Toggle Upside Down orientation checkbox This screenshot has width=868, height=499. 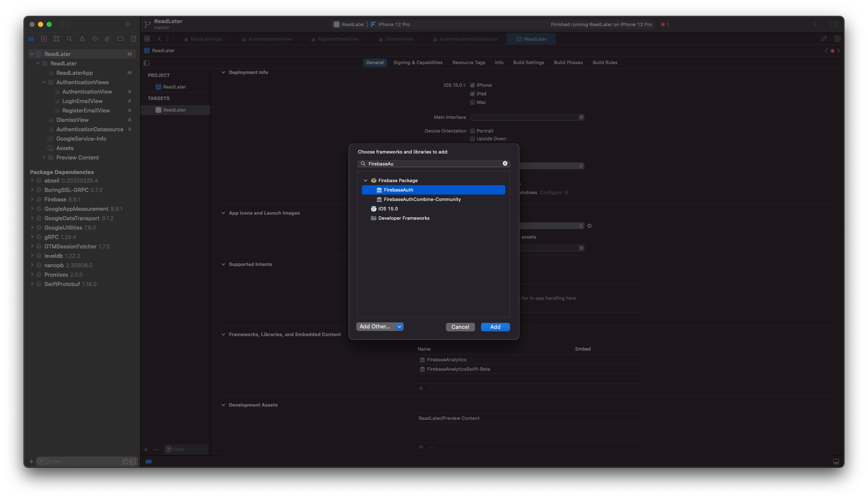click(x=472, y=139)
